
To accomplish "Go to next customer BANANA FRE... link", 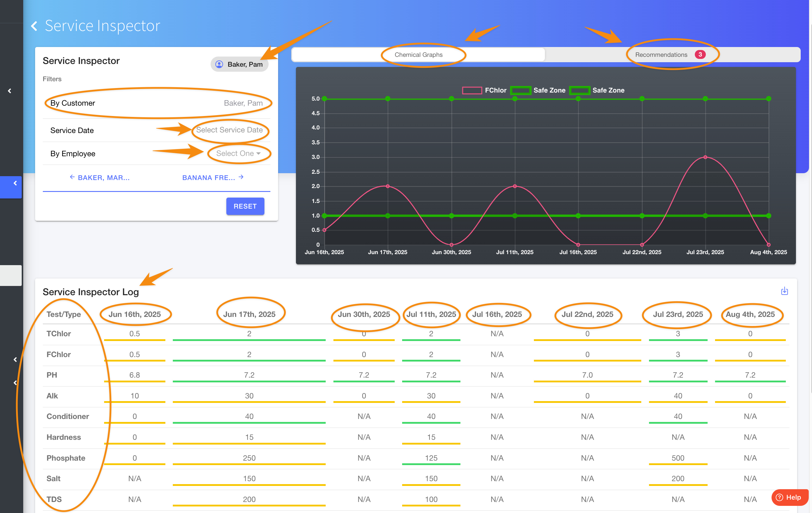I will click(x=209, y=178).
